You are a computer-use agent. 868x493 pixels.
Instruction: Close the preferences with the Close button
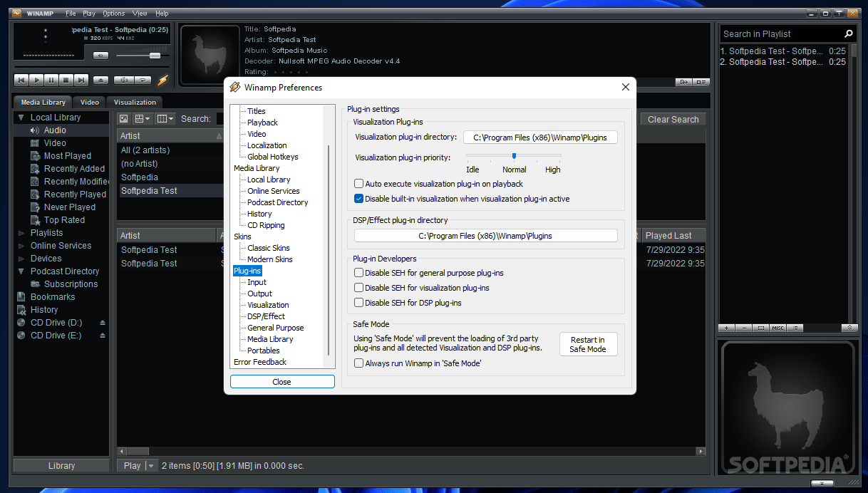pos(282,382)
